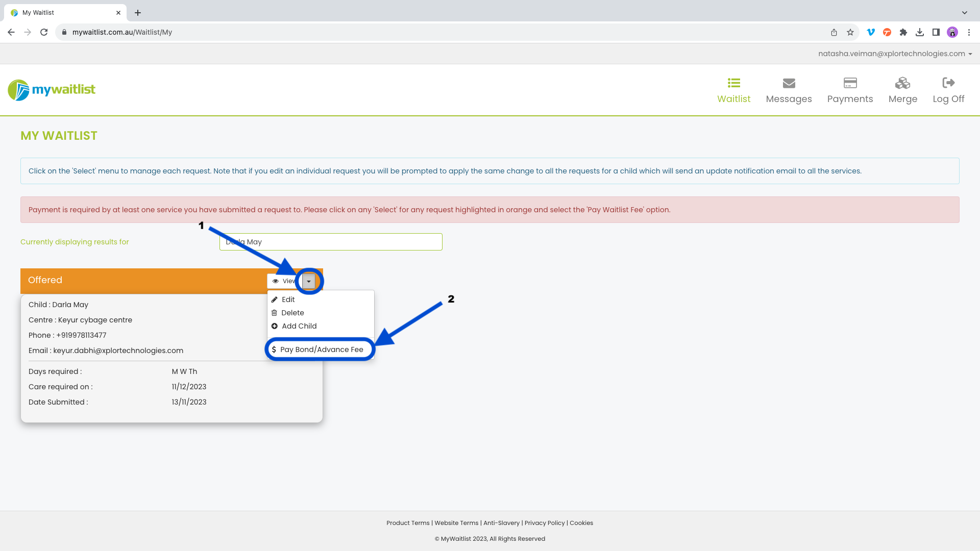
Task: Reload the page
Action: click(x=44, y=32)
